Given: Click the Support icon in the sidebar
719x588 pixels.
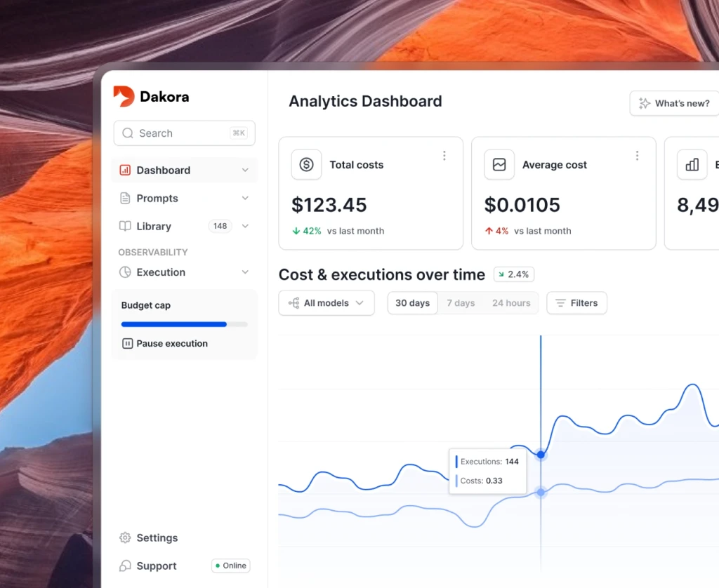Looking at the screenshot, I should coord(125,566).
